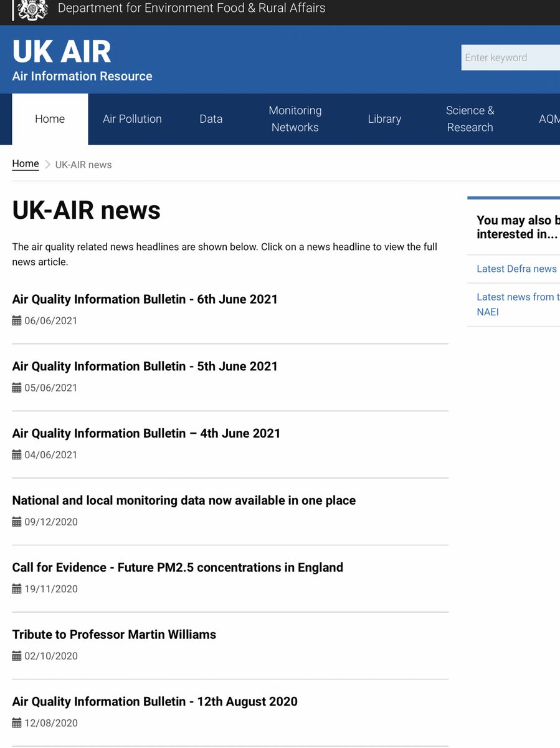Click the UK AIR site title
Image resolution: width=560 pixels, height=748 pixels.
(62, 52)
